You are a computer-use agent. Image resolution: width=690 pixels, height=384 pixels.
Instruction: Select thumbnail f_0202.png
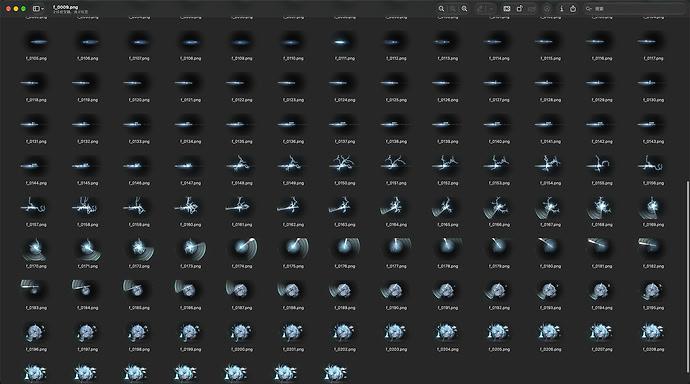tap(345, 333)
